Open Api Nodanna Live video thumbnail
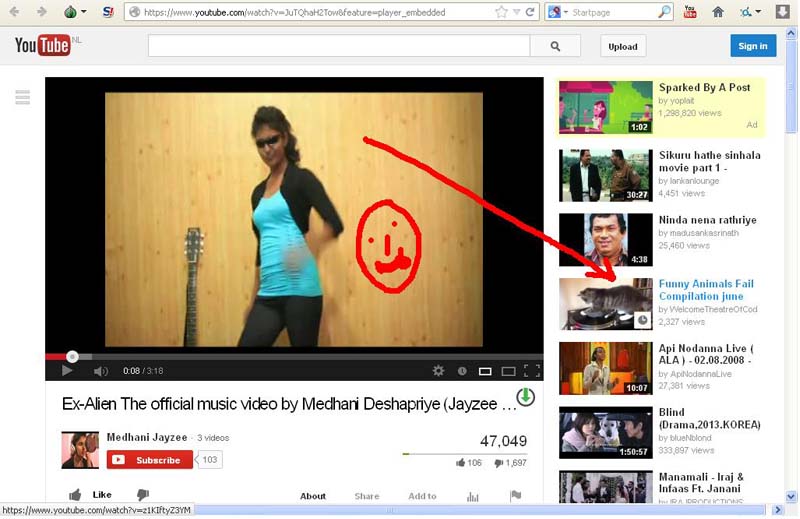 point(606,368)
